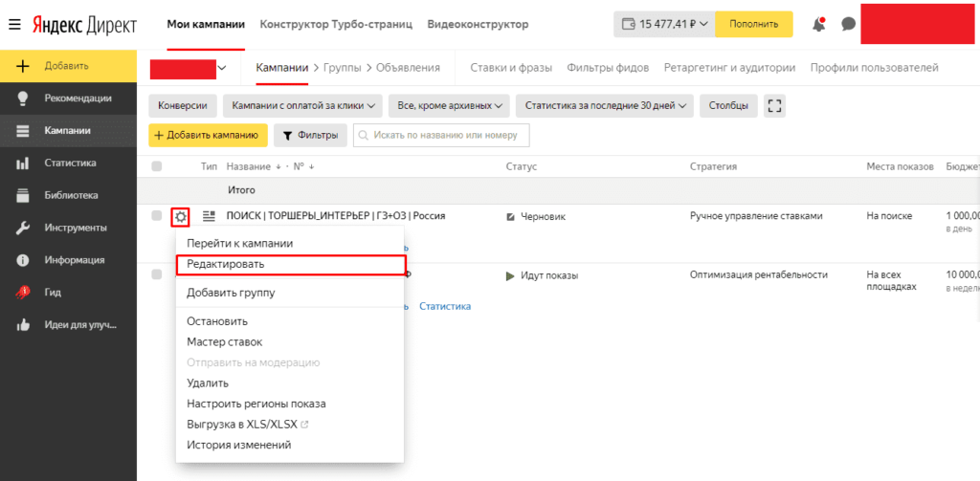The width and height of the screenshot is (980, 481).
Task: Open Статистика за последние 30 дней dropdown
Action: point(605,105)
